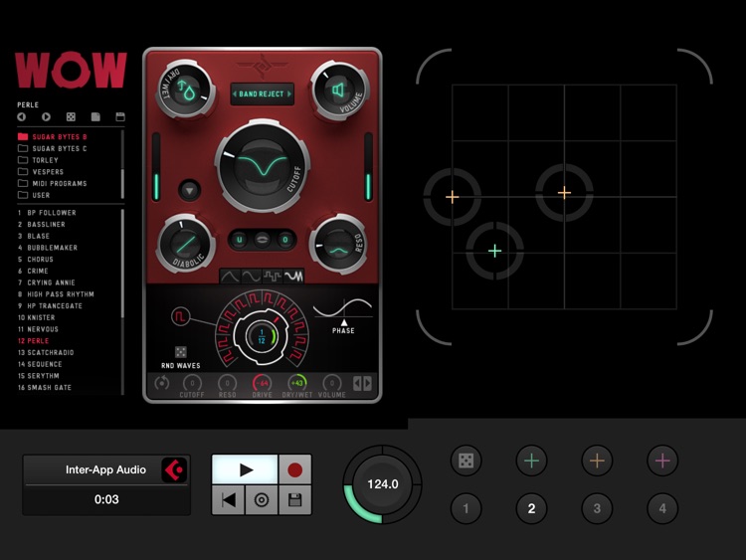Click the RESO knob
This screenshot has width=746, height=560.
click(x=338, y=245)
